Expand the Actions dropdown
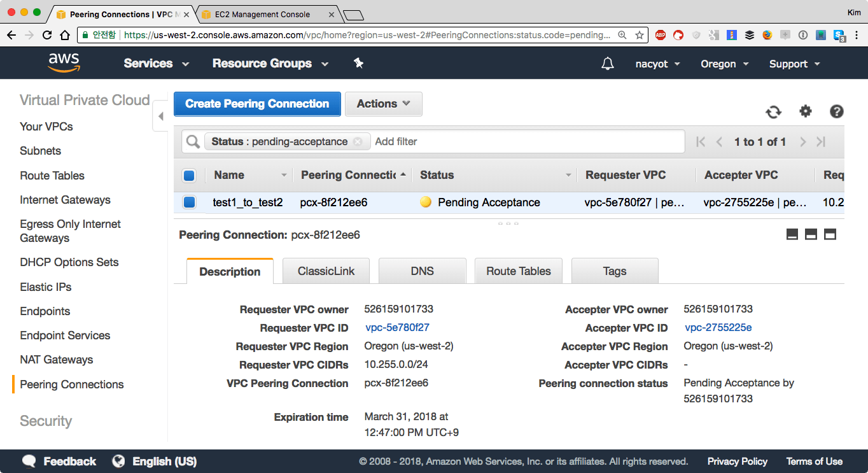Screen dimensions: 868x473 (383, 104)
